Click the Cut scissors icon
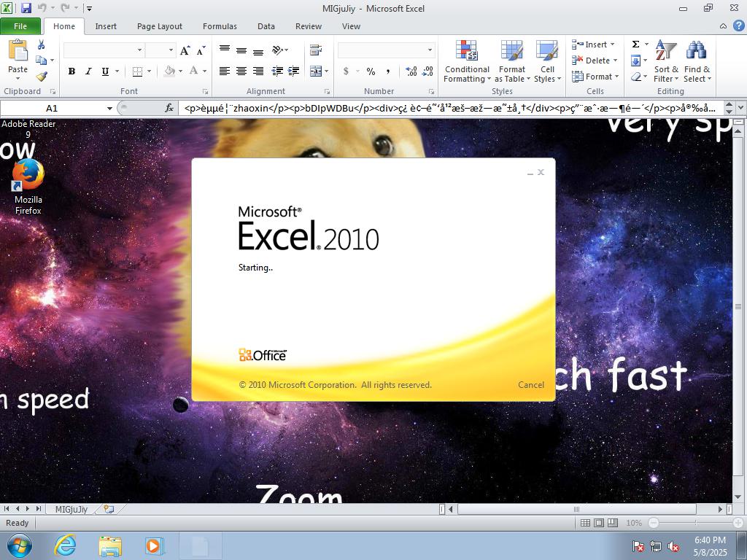Viewport: 747px width, 560px height. pyautogui.click(x=42, y=44)
